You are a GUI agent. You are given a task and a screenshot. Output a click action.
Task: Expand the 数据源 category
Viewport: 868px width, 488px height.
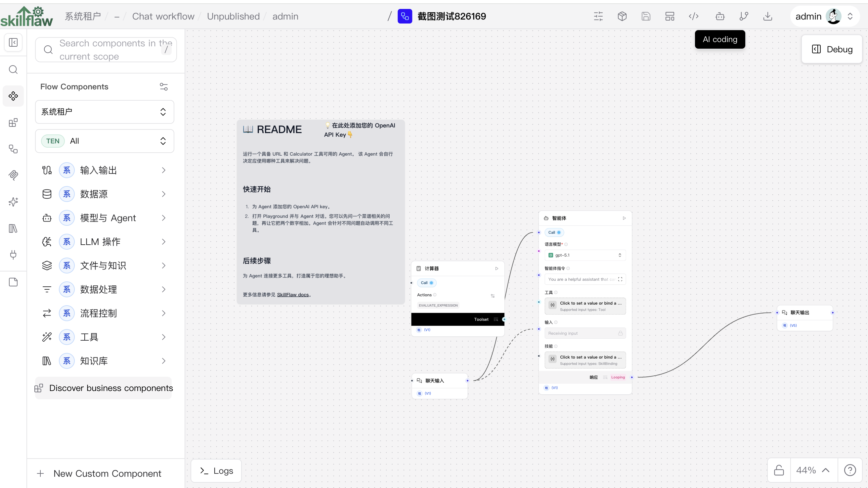tap(105, 194)
